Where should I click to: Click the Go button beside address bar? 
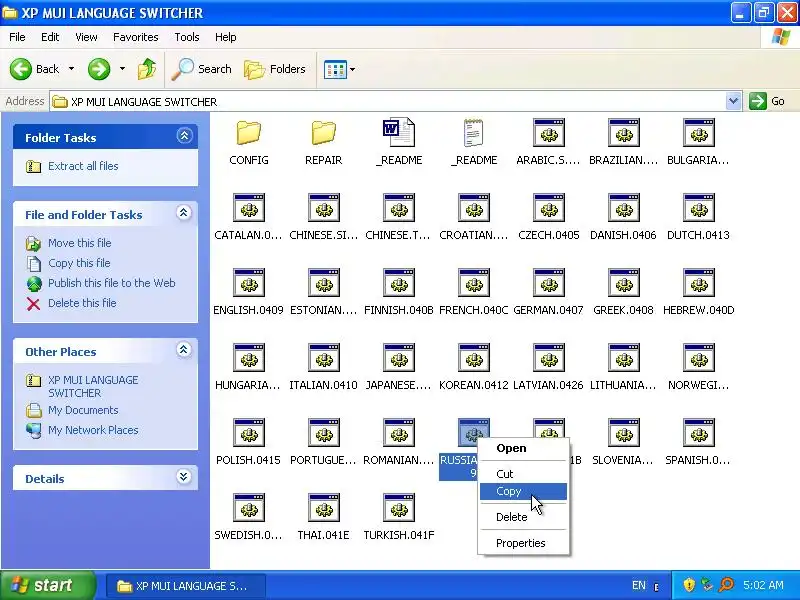point(767,101)
